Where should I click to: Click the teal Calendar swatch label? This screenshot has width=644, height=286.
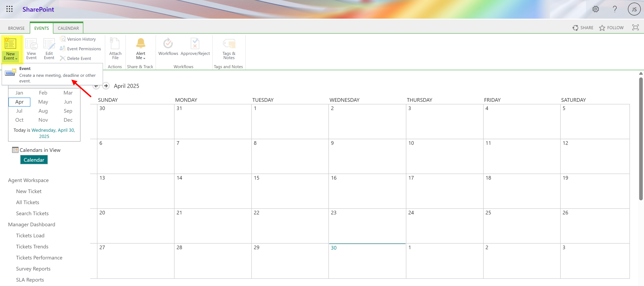tap(34, 160)
